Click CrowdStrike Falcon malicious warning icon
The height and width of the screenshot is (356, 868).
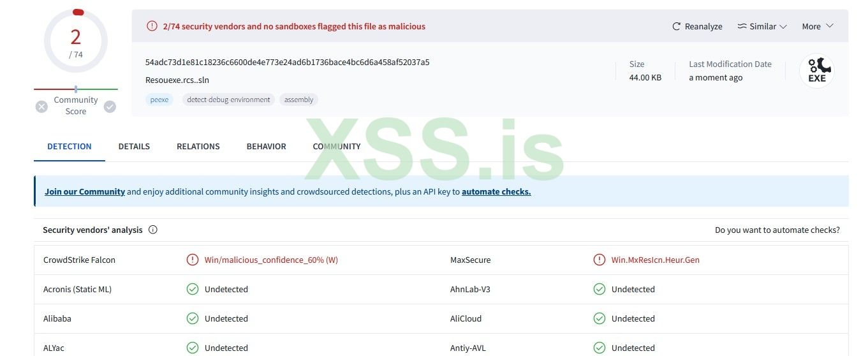pos(192,260)
